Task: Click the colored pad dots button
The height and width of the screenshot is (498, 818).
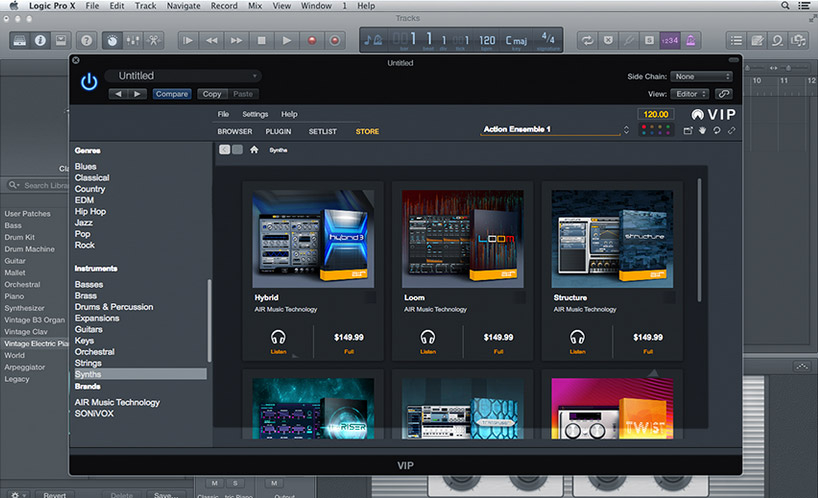Action: [656, 130]
